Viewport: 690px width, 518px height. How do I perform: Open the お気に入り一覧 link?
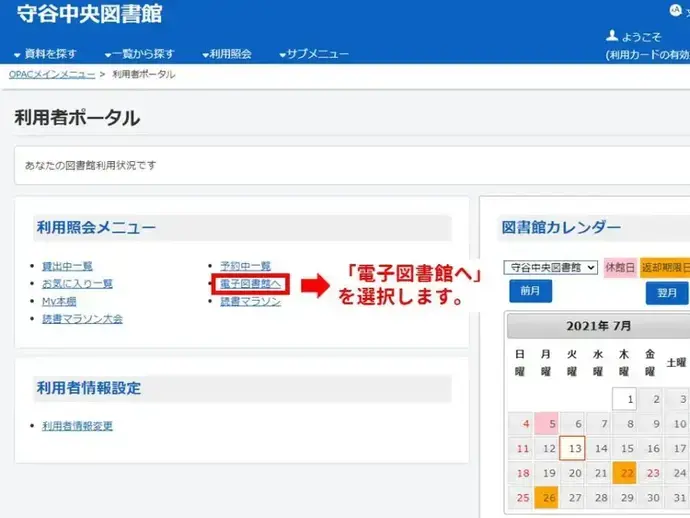(x=77, y=284)
